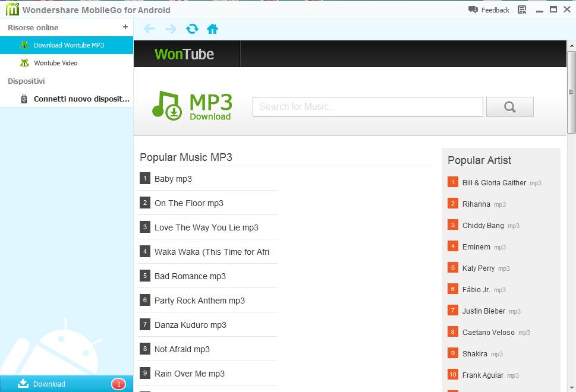Open Frank Aguiar artist link

point(483,375)
